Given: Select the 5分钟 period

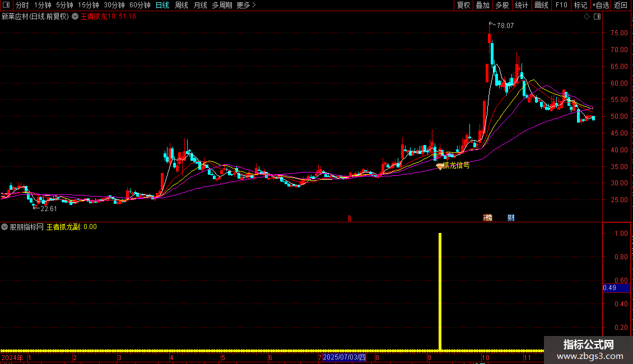Looking at the screenshot, I should pyautogui.click(x=64, y=5).
